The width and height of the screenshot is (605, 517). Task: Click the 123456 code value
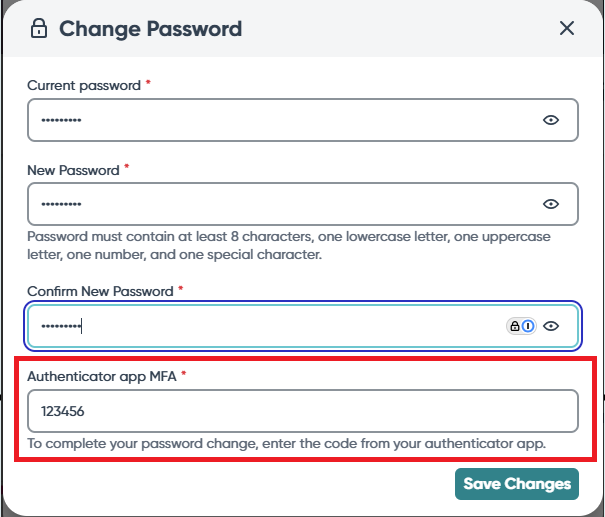pos(63,411)
